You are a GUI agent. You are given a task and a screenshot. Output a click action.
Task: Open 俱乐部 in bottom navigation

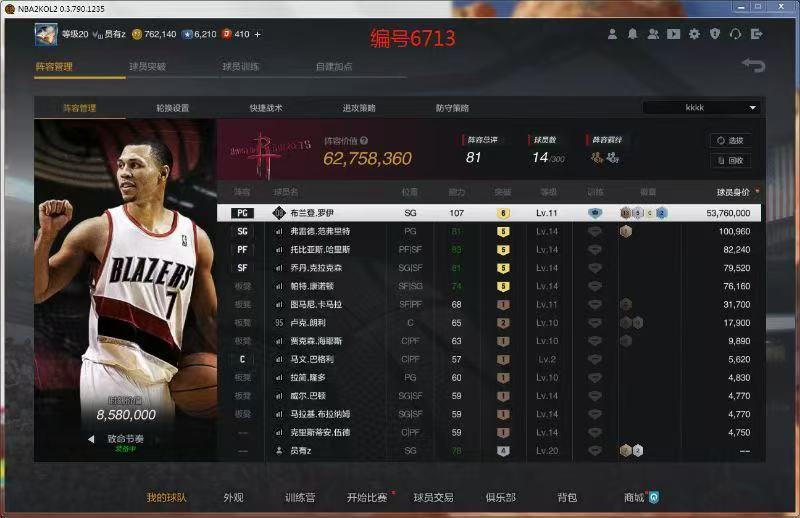501,497
